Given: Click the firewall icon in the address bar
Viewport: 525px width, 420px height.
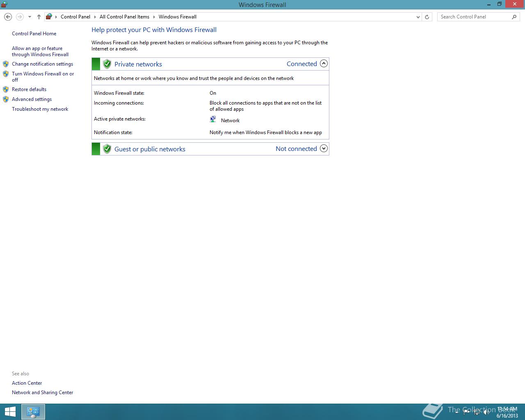Looking at the screenshot, I should (49, 17).
